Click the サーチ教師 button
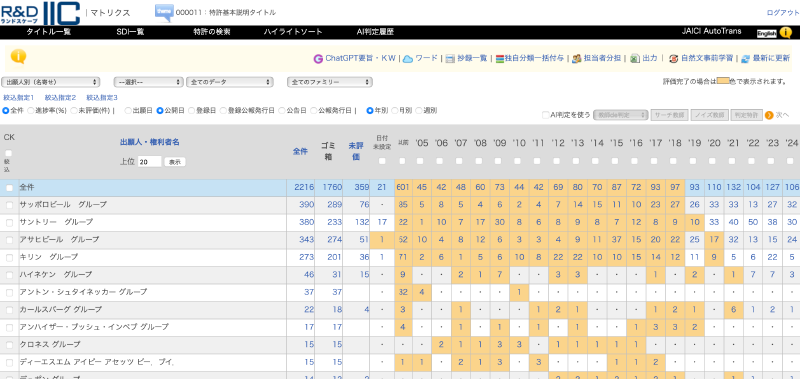800x379 pixels. [x=669, y=115]
